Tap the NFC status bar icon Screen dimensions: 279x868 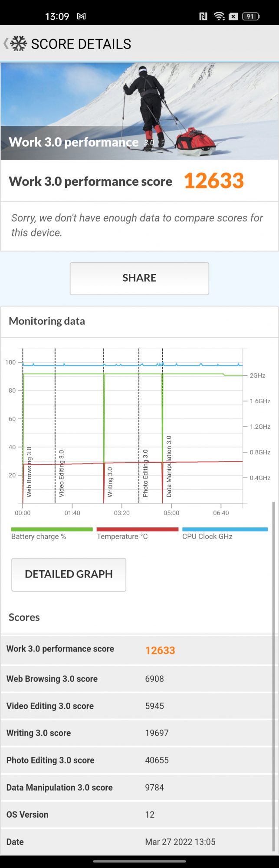click(203, 16)
